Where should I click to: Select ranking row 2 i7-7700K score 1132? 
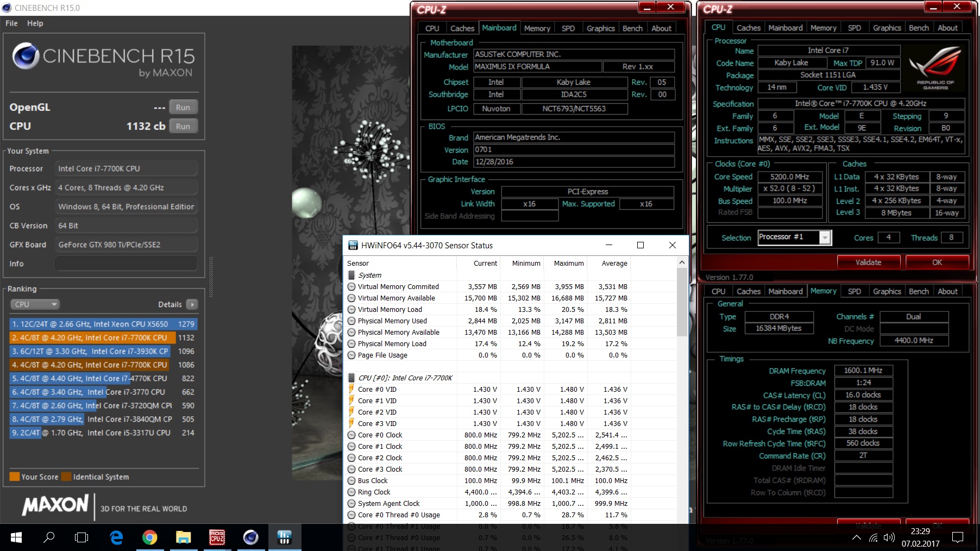pyautogui.click(x=103, y=337)
